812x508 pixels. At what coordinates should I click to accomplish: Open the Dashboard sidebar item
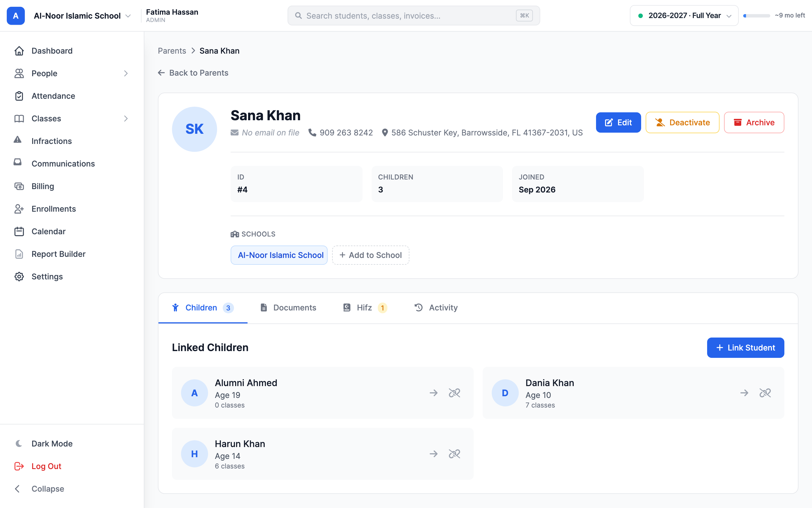(x=72, y=51)
